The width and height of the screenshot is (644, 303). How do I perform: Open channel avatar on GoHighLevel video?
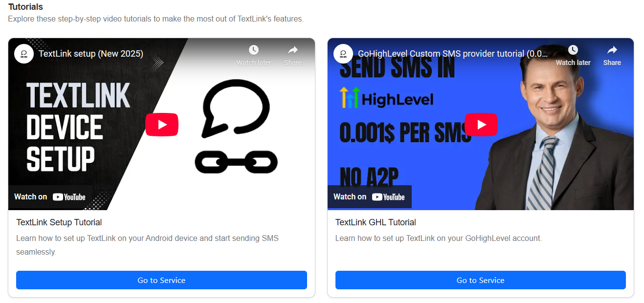pos(343,54)
